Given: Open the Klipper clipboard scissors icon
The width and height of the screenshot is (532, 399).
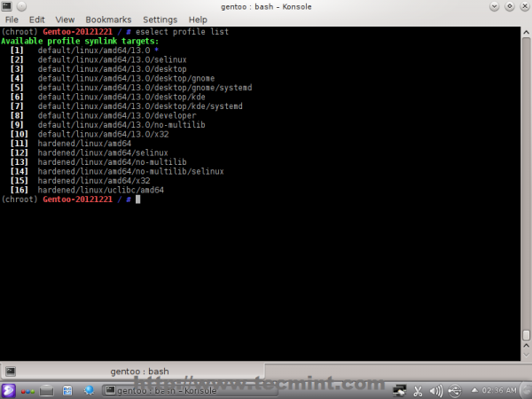Looking at the screenshot, I should point(418,391).
